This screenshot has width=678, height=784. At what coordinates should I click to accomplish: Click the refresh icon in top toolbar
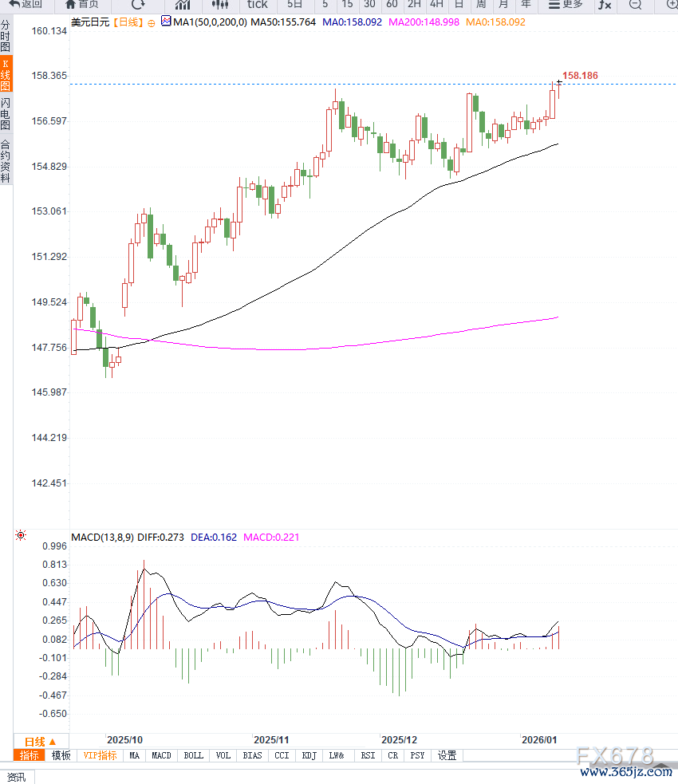pyautogui.click(x=138, y=4)
